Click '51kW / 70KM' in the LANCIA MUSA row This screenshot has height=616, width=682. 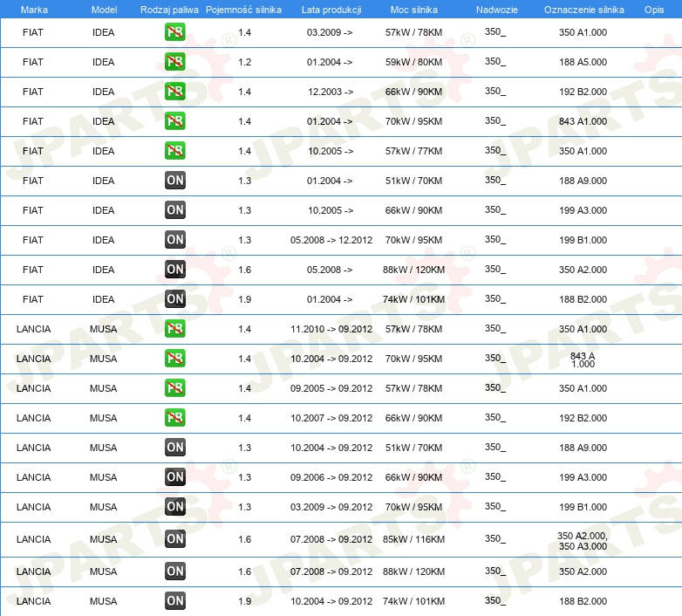pyautogui.click(x=413, y=448)
